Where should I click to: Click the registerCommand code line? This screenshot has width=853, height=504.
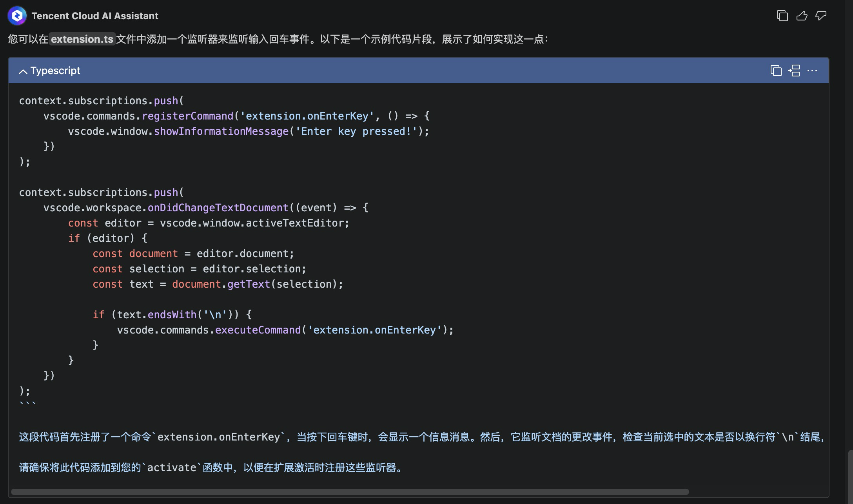pyautogui.click(x=236, y=116)
